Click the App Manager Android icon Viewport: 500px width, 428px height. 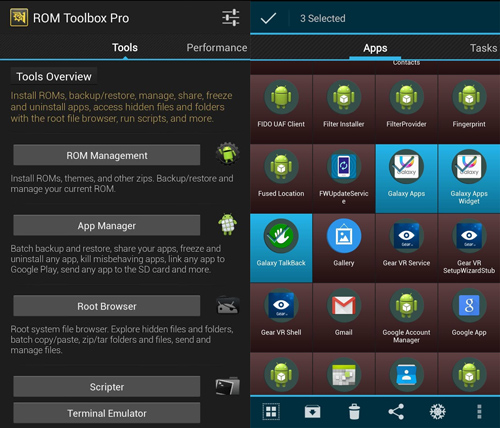pos(228,224)
